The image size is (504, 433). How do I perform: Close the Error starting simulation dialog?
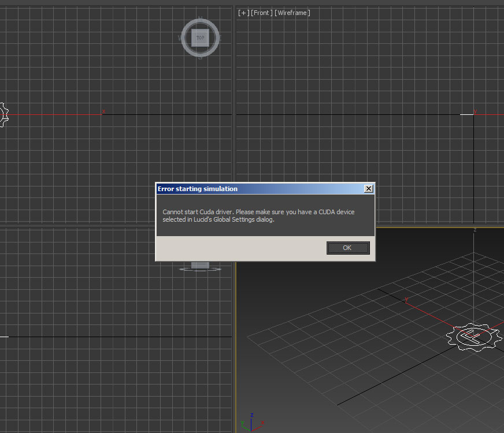pos(369,189)
